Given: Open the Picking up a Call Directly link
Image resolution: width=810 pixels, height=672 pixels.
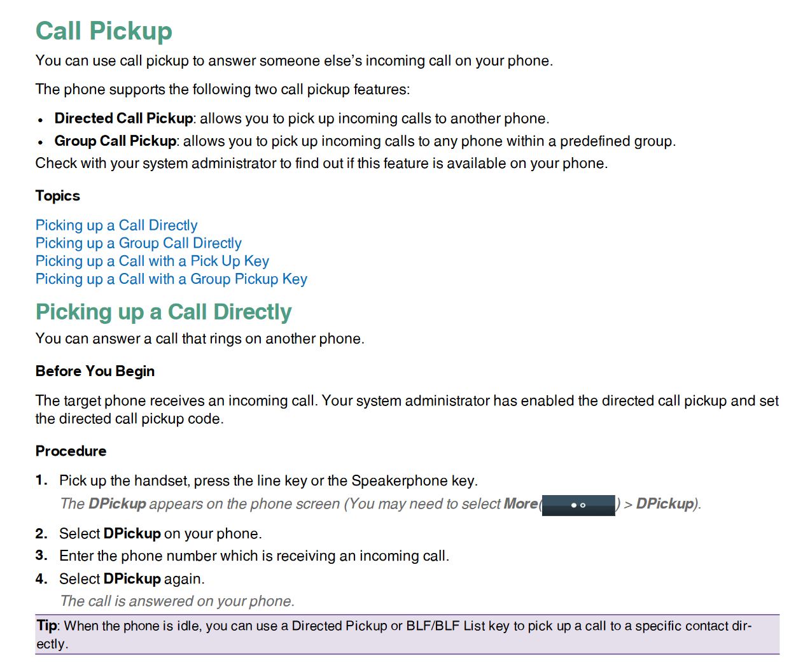Looking at the screenshot, I should click(x=116, y=225).
